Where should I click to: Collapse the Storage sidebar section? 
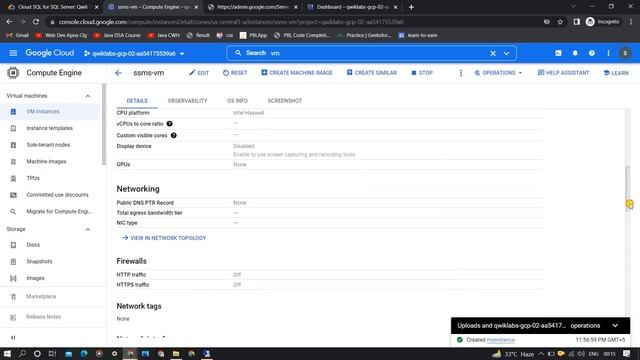tap(88, 229)
